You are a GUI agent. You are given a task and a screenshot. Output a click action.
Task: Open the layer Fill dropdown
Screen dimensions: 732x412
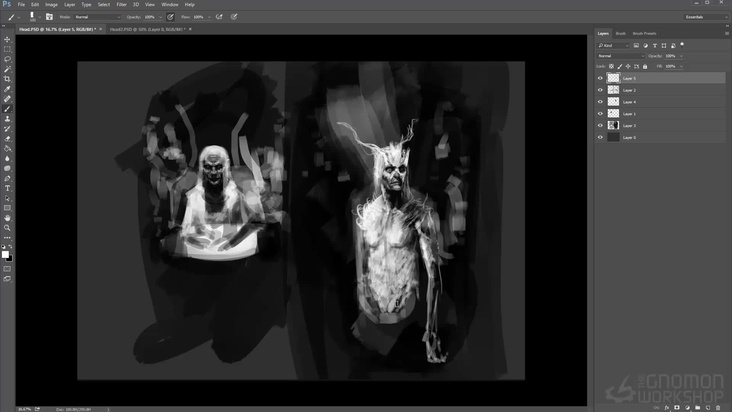pos(681,66)
